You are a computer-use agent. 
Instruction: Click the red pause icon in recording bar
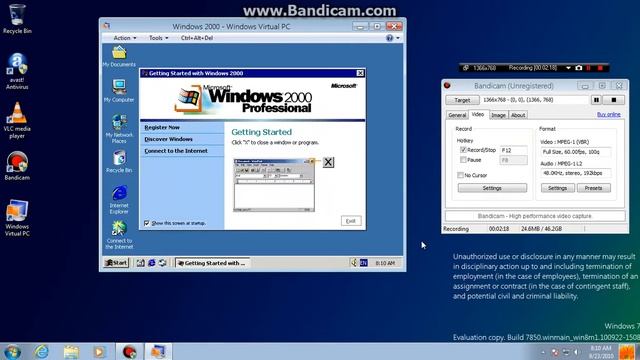[x=589, y=68]
